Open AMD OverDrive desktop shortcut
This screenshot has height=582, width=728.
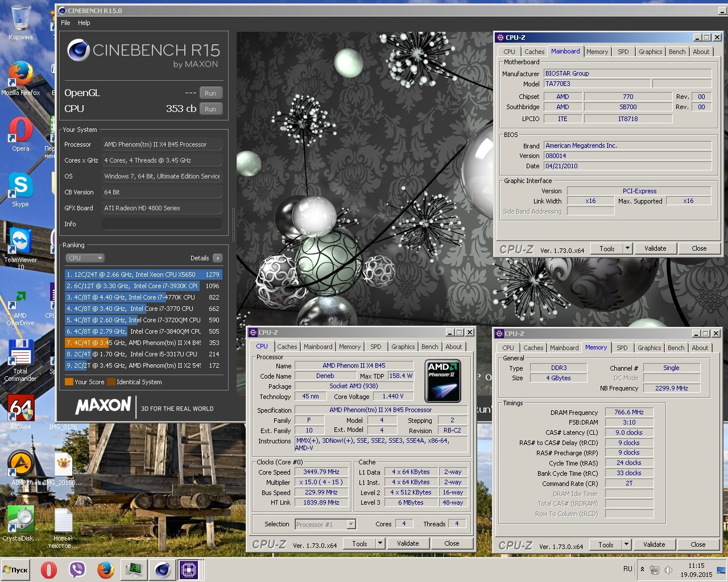tap(20, 307)
